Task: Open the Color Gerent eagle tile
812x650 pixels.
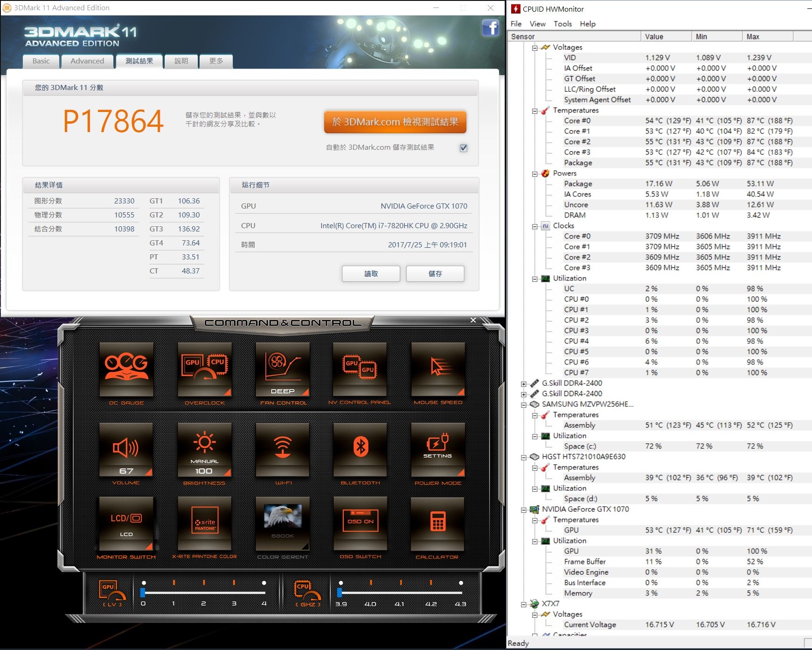Action: coord(283,524)
